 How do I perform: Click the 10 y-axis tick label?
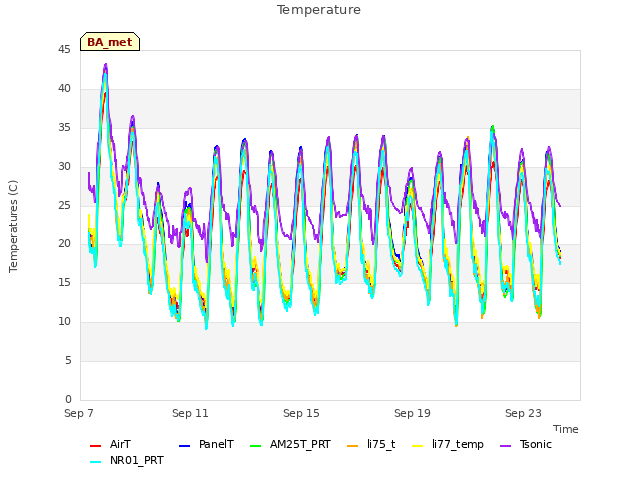[x=64, y=322]
